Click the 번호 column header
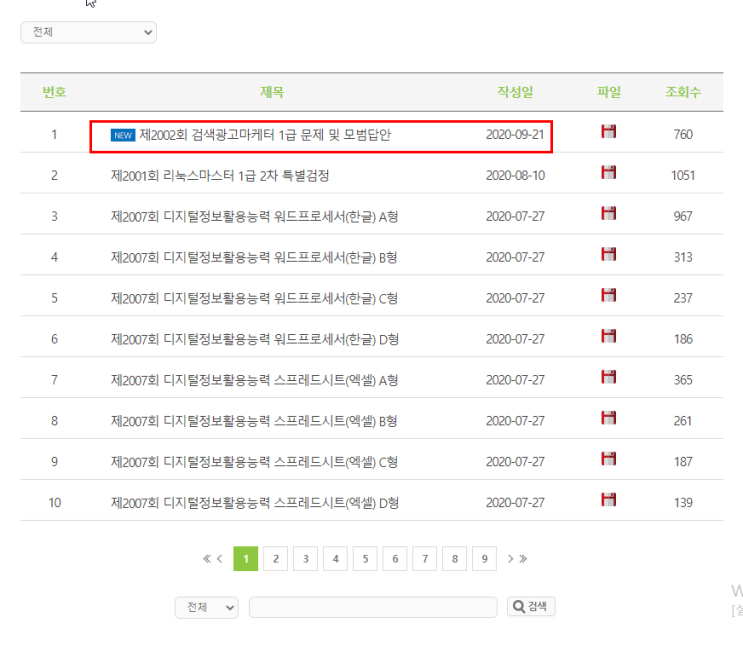The width and height of the screenshot is (743, 658). click(54, 92)
